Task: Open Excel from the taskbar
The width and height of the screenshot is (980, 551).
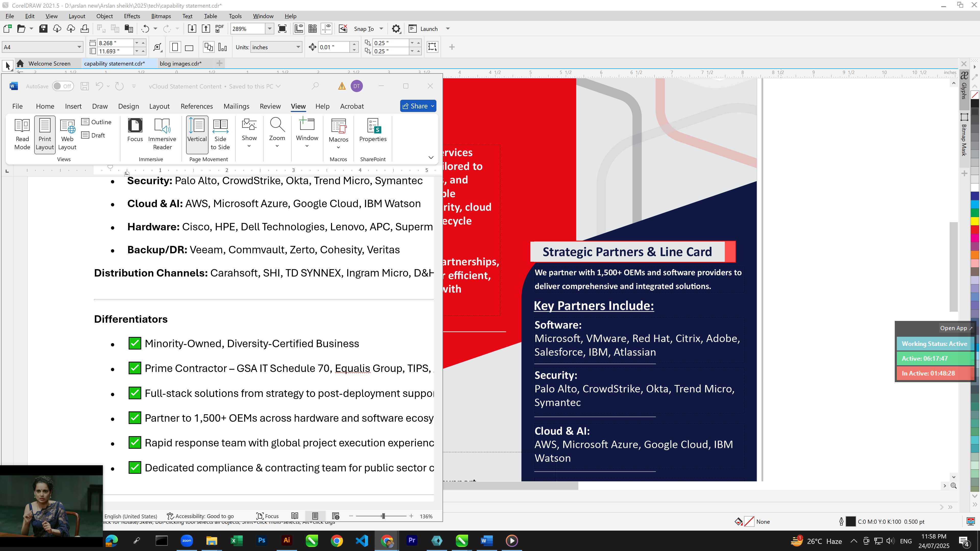Action: click(x=237, y=540)
